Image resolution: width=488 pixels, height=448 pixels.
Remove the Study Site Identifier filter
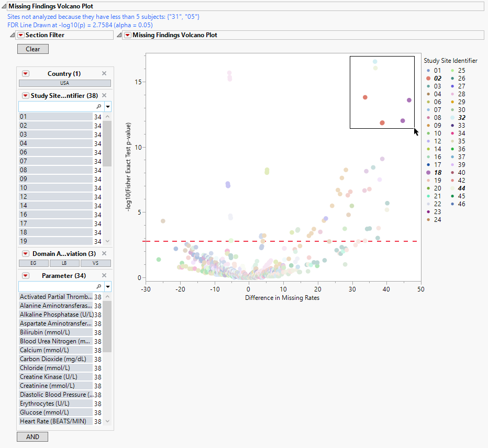click(x=104, y=95)
